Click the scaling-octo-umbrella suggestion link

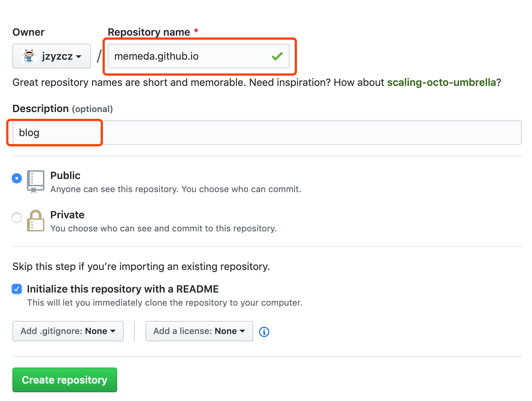[441, 82]
